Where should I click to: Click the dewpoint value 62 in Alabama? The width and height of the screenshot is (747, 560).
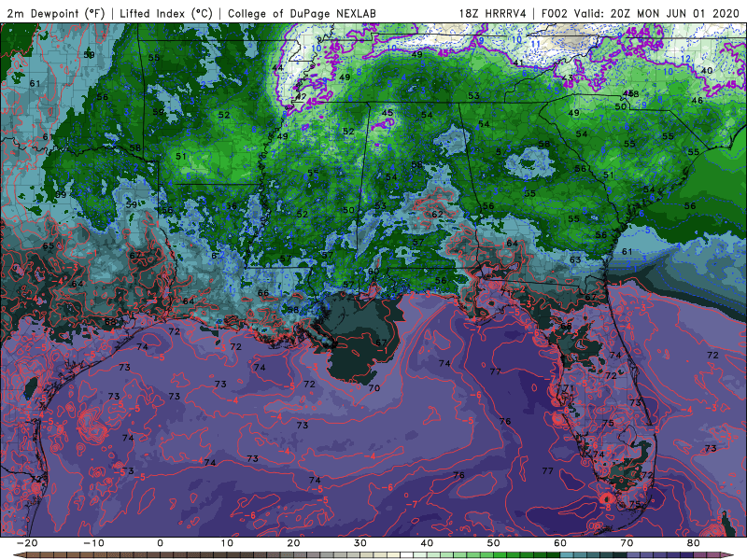click(x=437, y=215)
